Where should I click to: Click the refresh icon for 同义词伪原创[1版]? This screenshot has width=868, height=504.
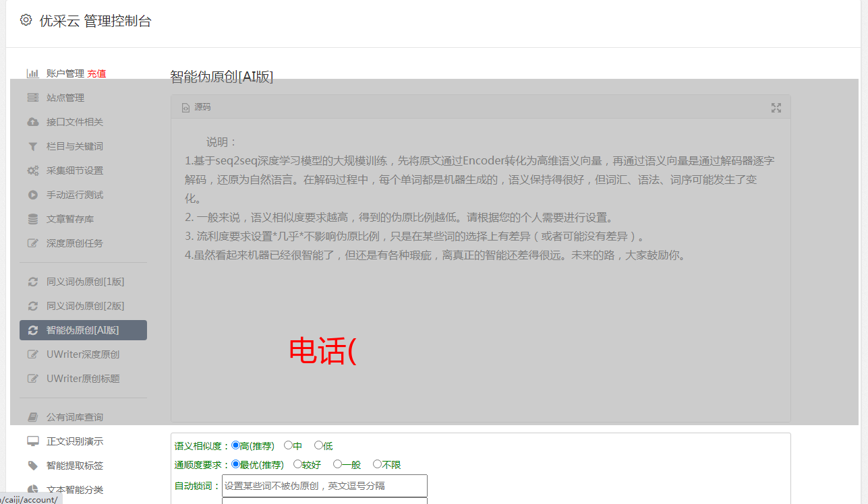click(32, 282)
